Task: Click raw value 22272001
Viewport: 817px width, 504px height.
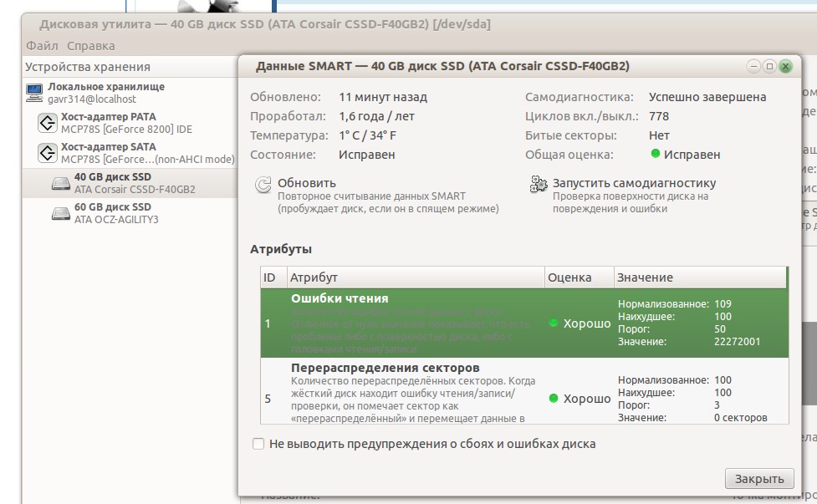Action: [x=737, y=342]
